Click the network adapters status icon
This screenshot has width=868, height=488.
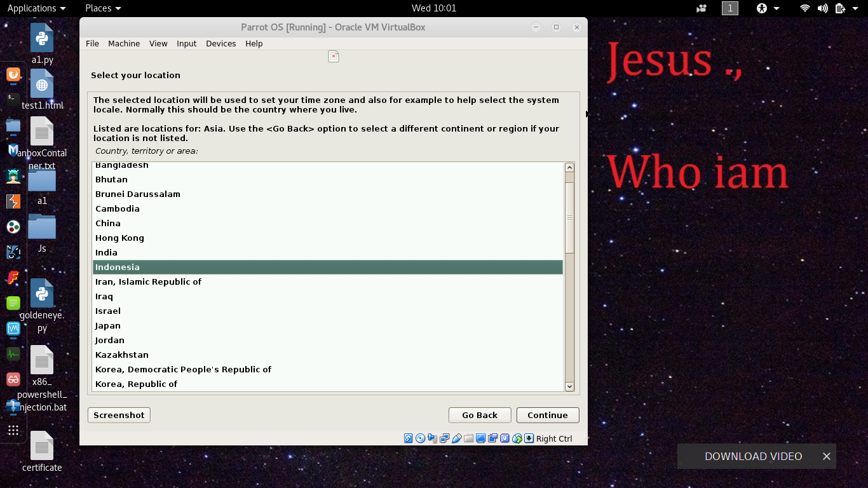tap(444, 438)
